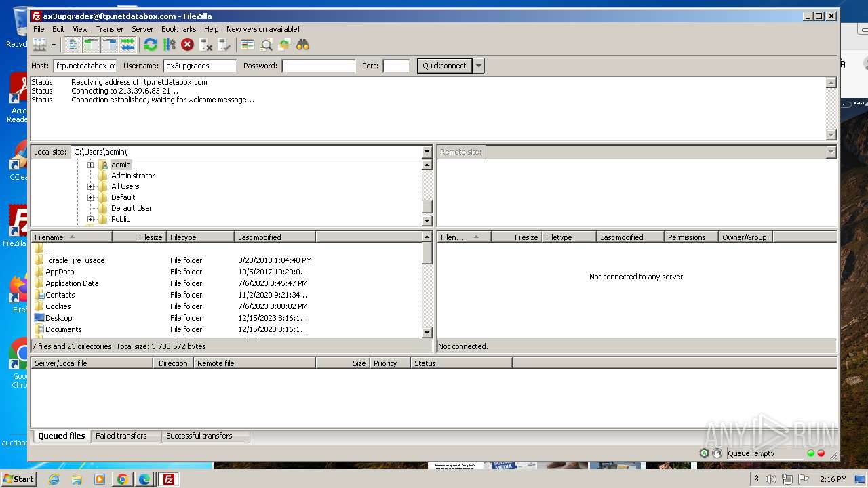This screenshot has height=488, width=868.
Task: Click the Quickconnect button
Action: pyautogui.click(x=444, y=66)
